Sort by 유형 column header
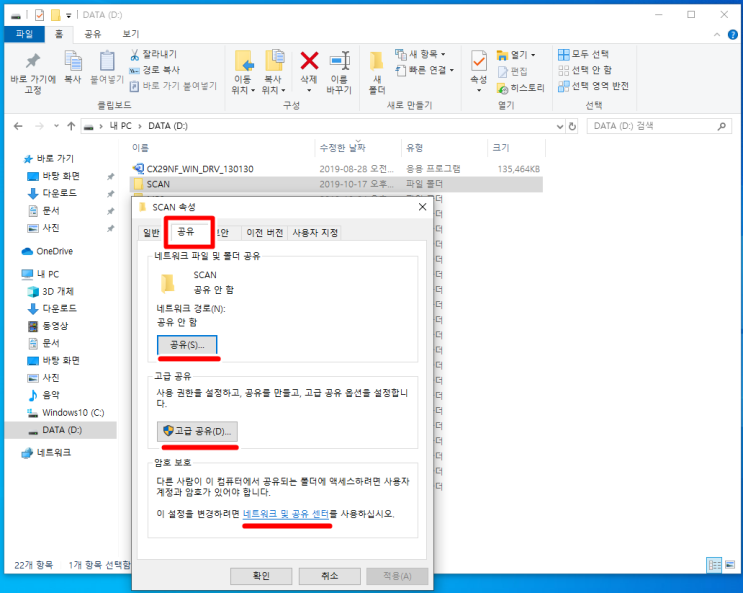Image resolution: width=743 pixels, height=593 pixels. pyautogui.click(x=414, y=148)
